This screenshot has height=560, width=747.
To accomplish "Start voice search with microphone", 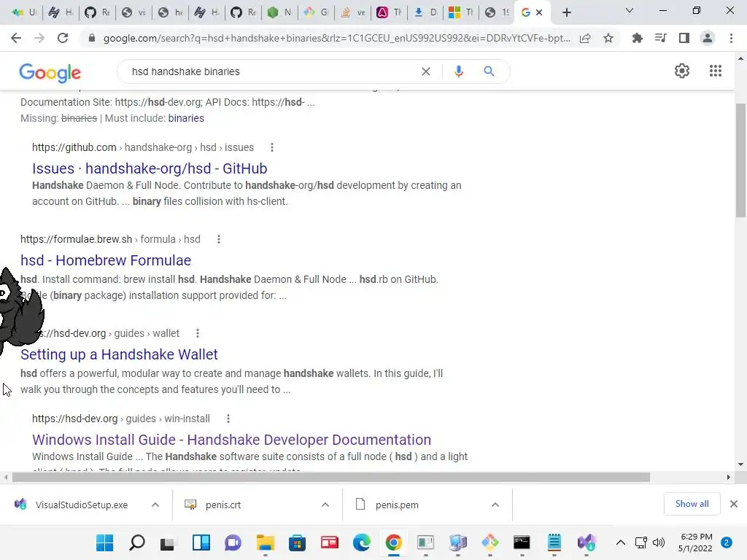I will coord(458,71).
